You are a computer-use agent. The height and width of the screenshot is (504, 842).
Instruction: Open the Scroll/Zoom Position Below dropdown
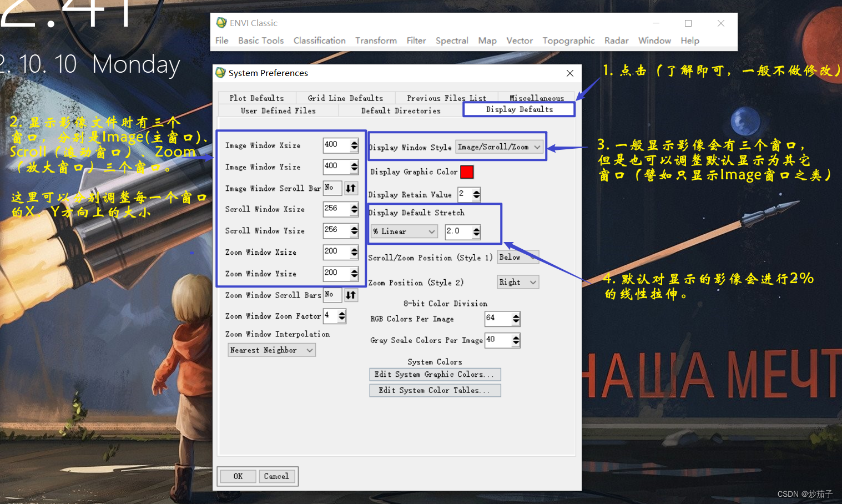tap(518, 257)
